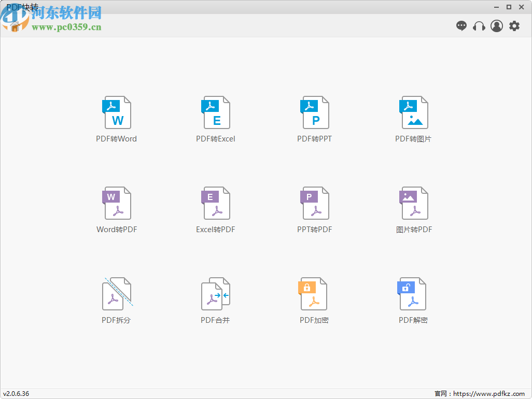Open the settings gear

click(x=514, y=25)
